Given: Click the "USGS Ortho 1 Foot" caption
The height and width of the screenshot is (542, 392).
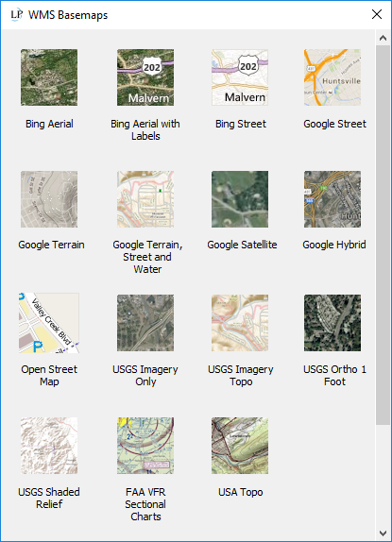Looking at the screenshot, I should tap(334, 376).
